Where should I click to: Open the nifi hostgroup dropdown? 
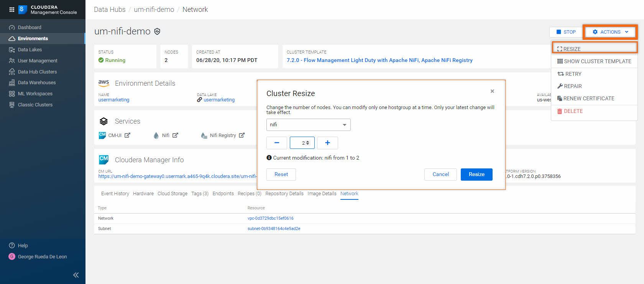pyautogui.click(x=309, y=125)
